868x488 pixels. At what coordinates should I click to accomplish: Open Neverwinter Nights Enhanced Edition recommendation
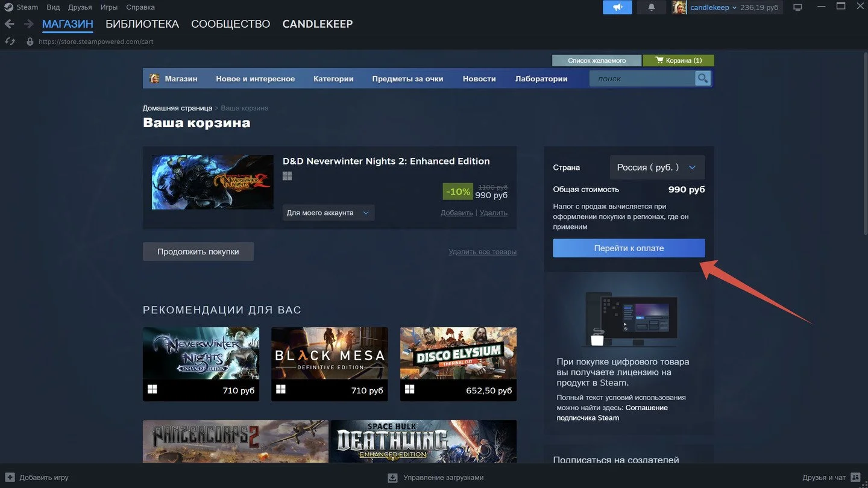201,364
